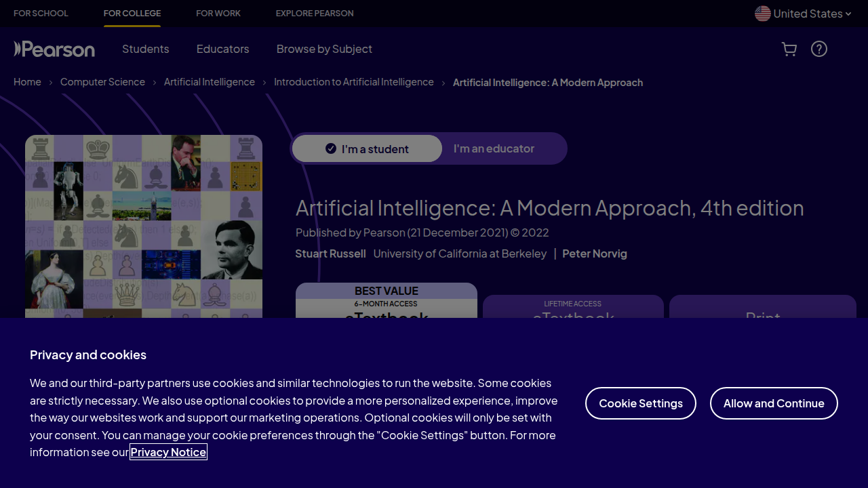The width and height of the screenshot is (868, 488).
Task: Go to the Computer Science breadcrumb
Action: (102, 82)
